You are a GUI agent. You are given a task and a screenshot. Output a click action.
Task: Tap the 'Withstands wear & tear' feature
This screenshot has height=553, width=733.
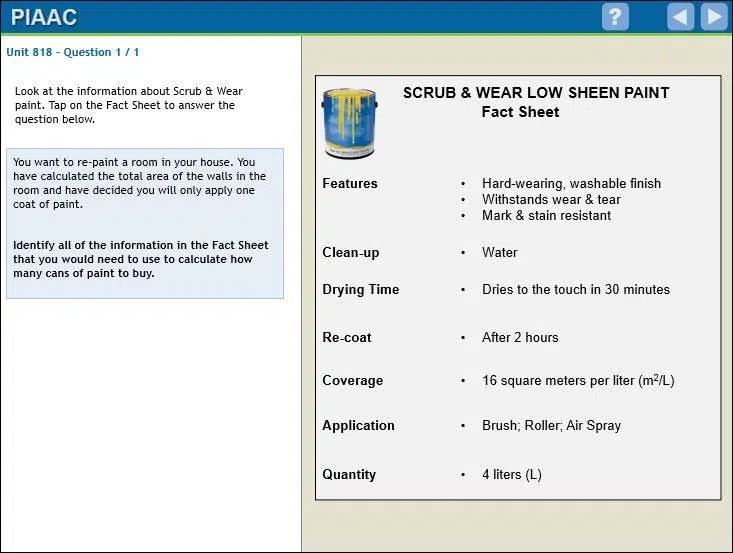coord(551,200)
